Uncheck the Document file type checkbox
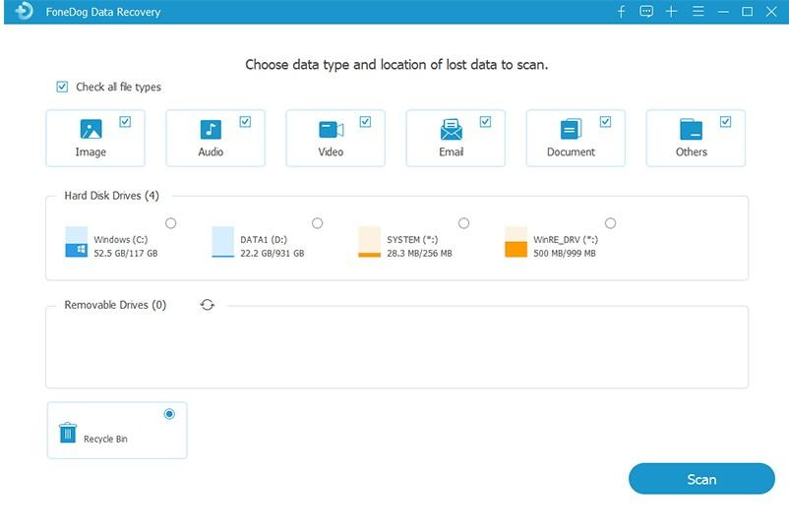 pyautogui.click(x=605, y=122)
